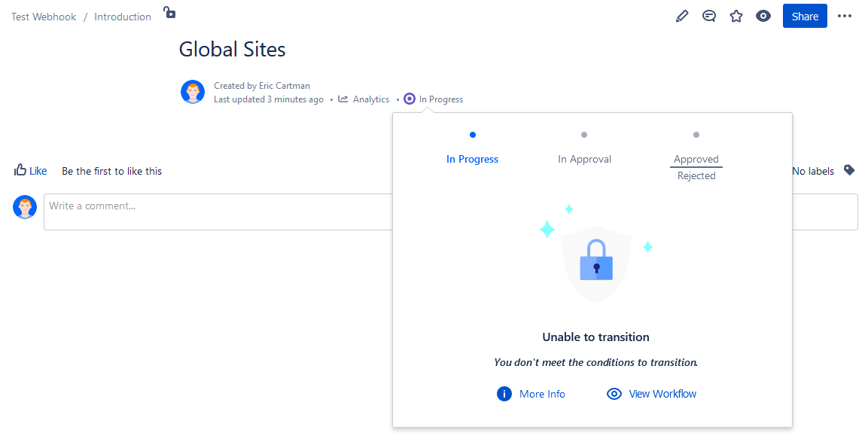This screenshot has height=445, width=868.
Task: Select the Rejected workflow state
Action: pos(696,175)
